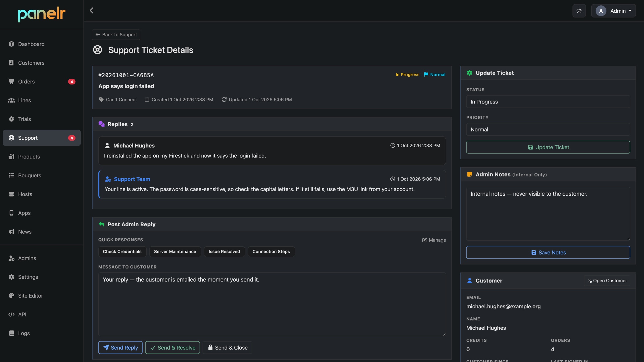Insert the Check Credentials quick response
This screenshot has height=362, width=644.
pyautogui.click(x=122, y=252)
